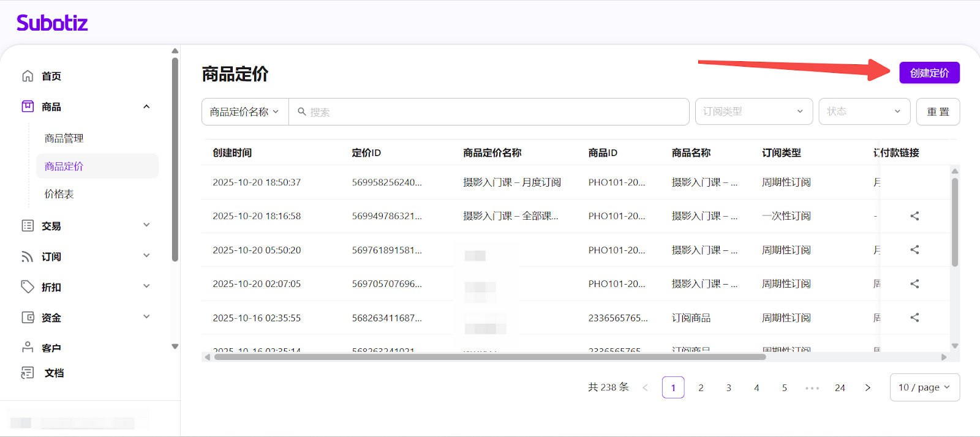Collapse the 商品 sidebar menu chevron

point(146,106)
